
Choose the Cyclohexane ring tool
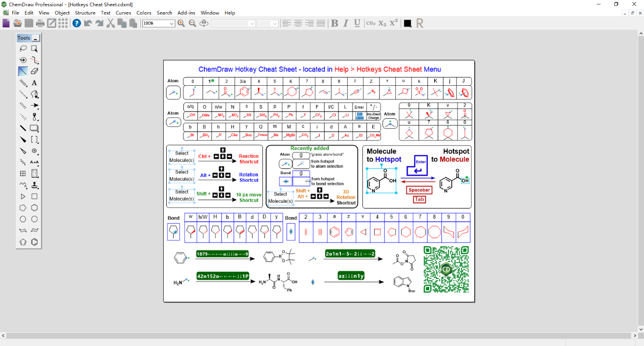click(34, 207)
